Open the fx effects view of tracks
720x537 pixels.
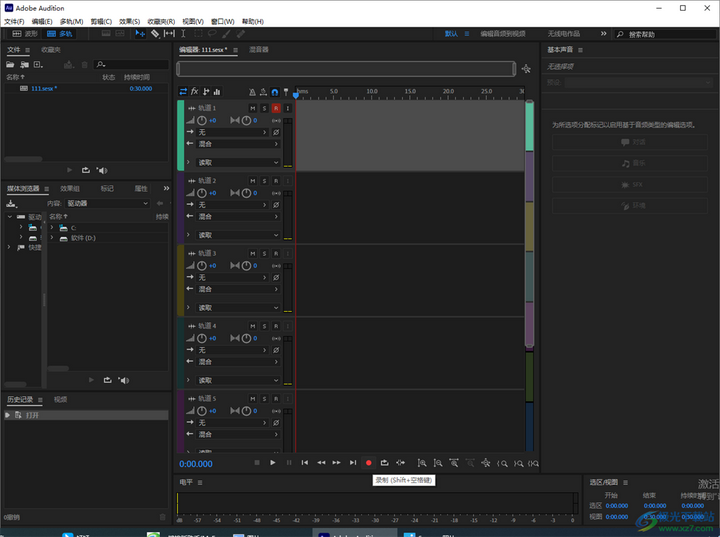tap(195, 91)
